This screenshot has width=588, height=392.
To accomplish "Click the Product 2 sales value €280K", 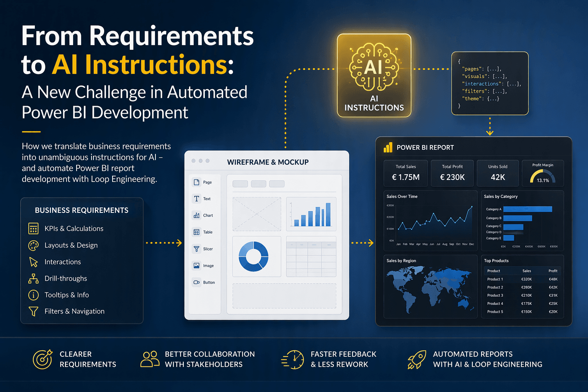I will [x=527, y=287].
